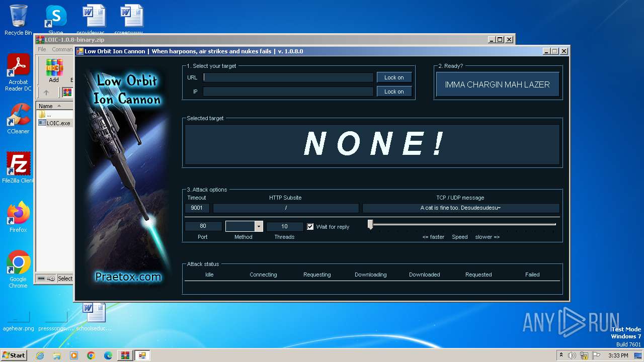Open FileZilla Client desktop shortcut
The image size is (644, 362).
[x=18, y=168]
